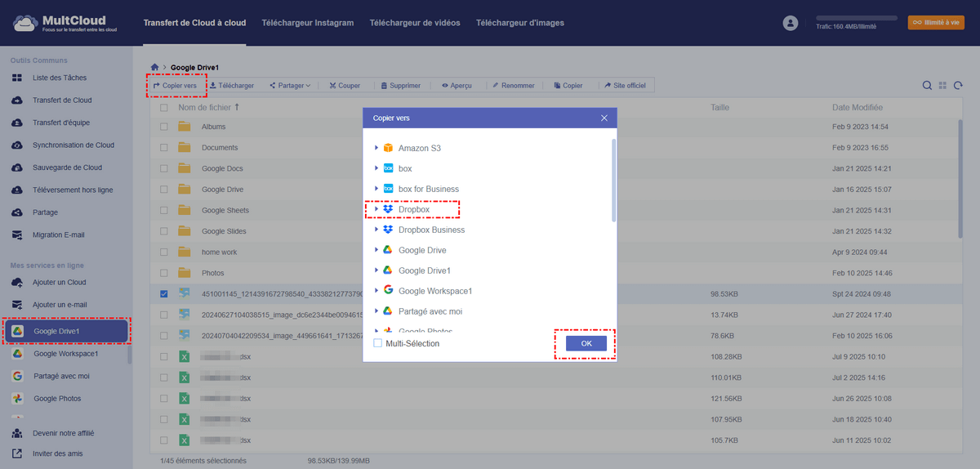Click Illimité à vie upgrade button
Screen dimensions: 980x469
936,23
